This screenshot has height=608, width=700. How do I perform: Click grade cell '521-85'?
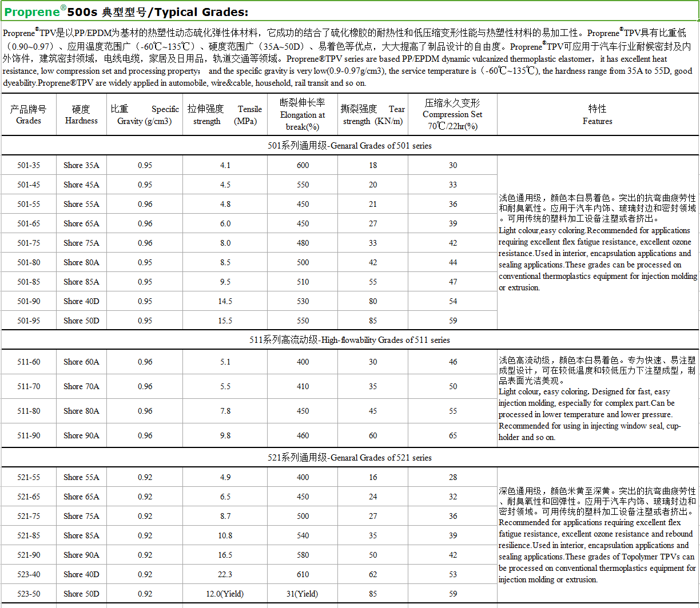[29, 535]
